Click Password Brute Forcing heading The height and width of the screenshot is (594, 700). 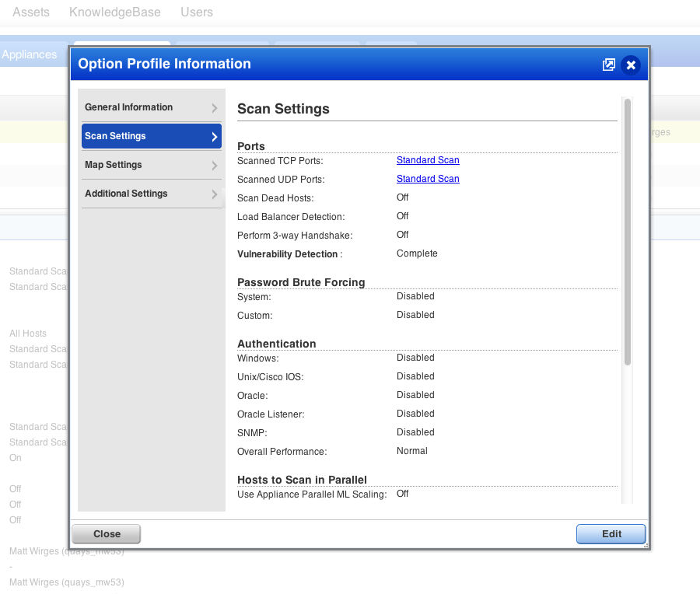(301, 282)
